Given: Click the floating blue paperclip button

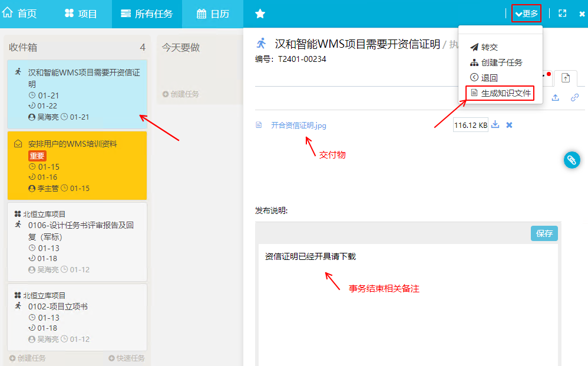Looking at the screenshot, I should tap(572, 160).
